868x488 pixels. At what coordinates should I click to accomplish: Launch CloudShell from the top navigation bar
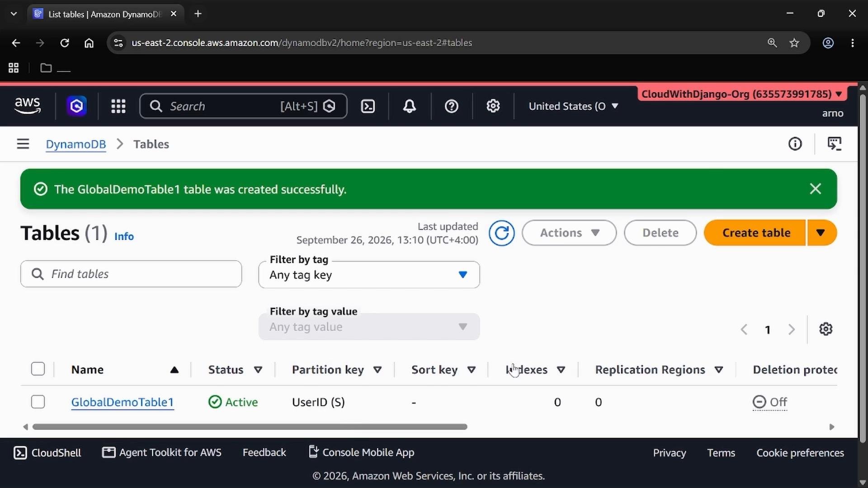click(368, 106)
